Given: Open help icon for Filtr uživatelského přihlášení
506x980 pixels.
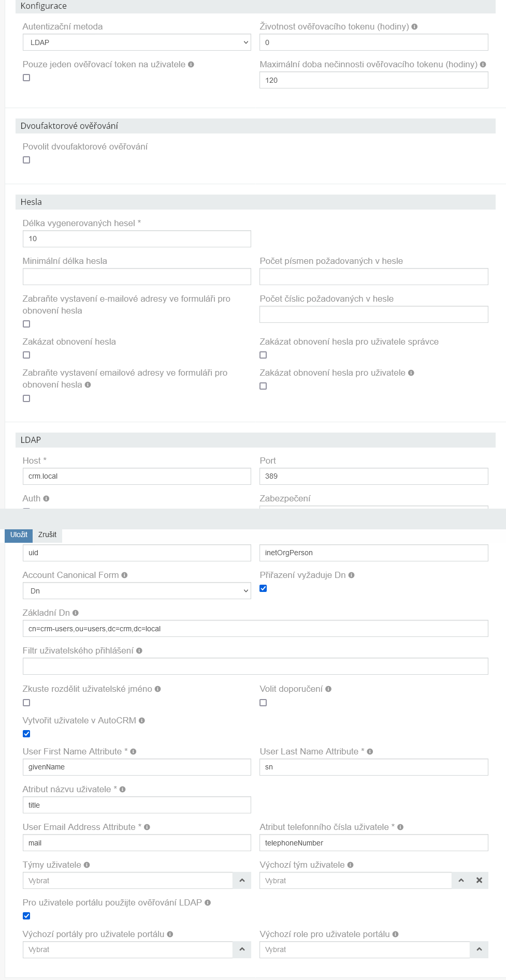Looking at the screenshot, I should tap(139, 650).
